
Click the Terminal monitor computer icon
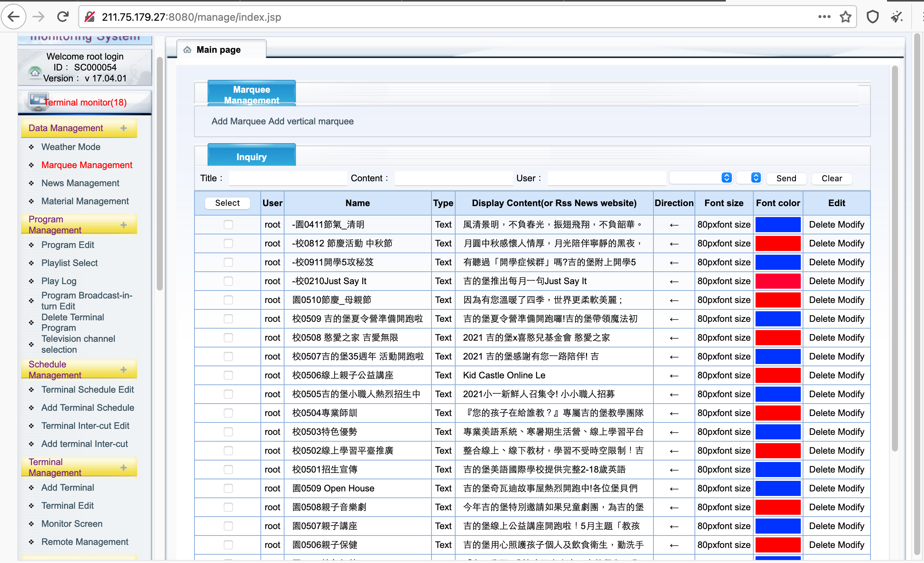coord(38,102)
